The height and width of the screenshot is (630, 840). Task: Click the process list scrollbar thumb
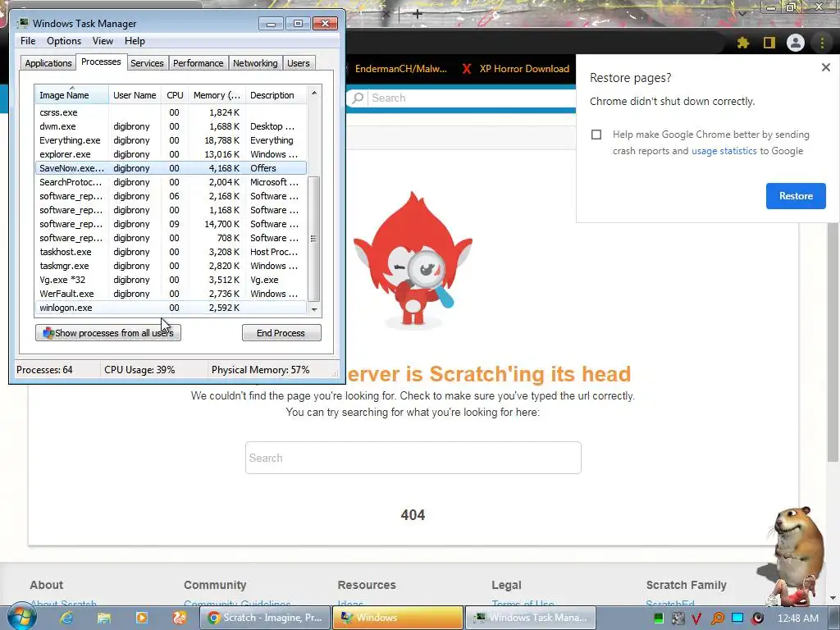click(x=314, y=239)
